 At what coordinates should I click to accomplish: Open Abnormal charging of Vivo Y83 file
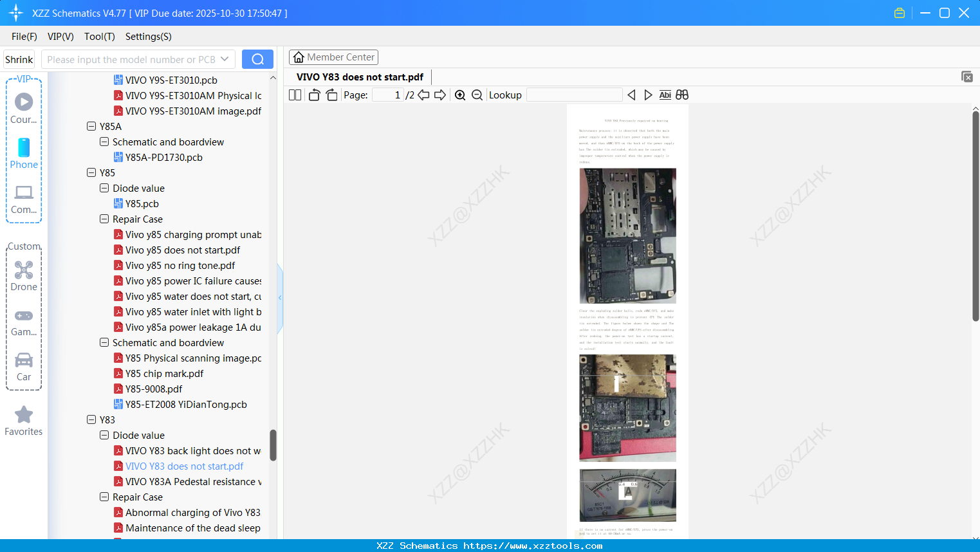click(x=193, y=512)
